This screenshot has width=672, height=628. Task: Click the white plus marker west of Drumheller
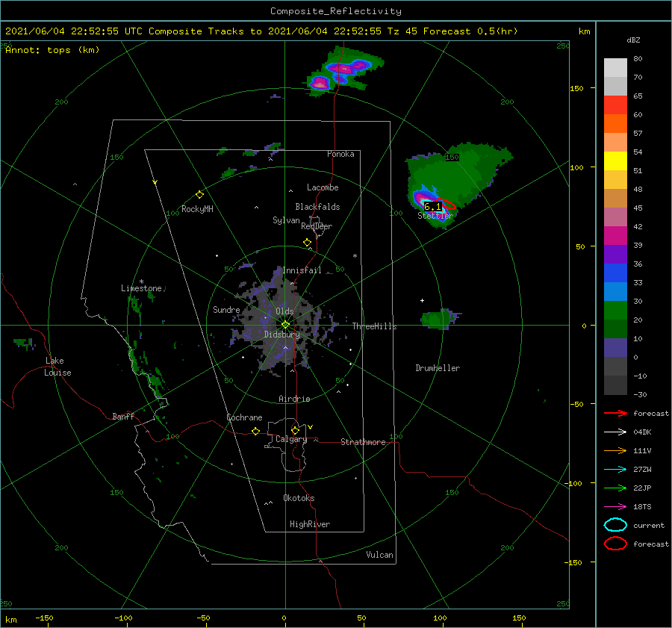(x=422, y=300)
